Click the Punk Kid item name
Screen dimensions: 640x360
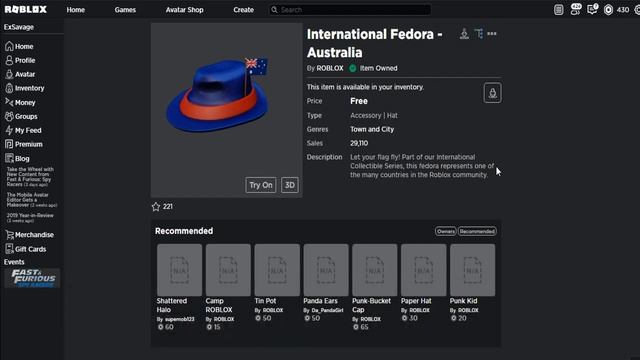point(463,301)
